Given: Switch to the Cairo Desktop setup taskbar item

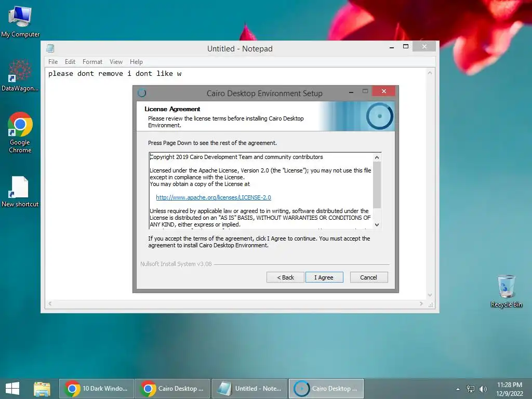Looking at the screenshot, I should coord(326,389).
